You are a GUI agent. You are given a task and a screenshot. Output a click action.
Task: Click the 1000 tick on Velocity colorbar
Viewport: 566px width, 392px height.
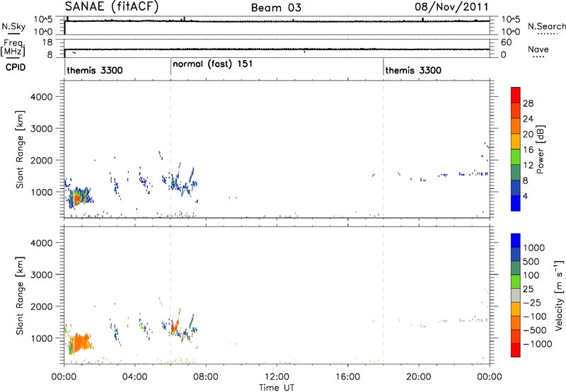534,248
